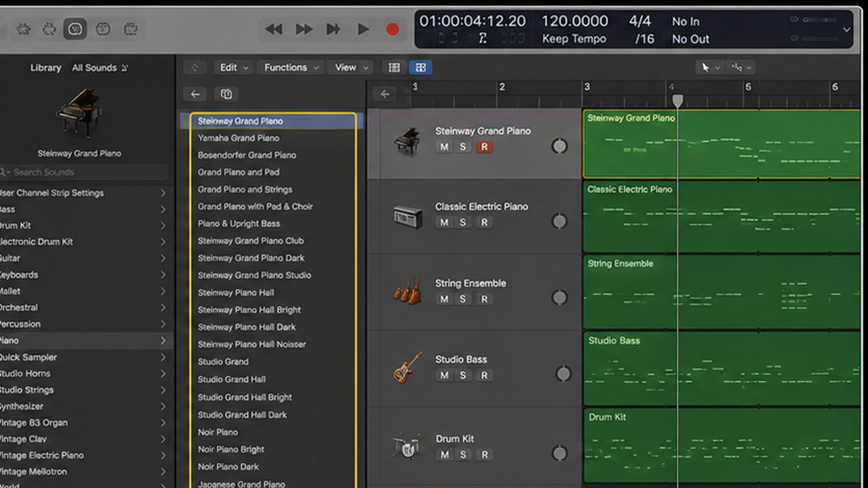Click the 4/4 time signature display
The width and height of the screenshot is (868, 488).
639,21
